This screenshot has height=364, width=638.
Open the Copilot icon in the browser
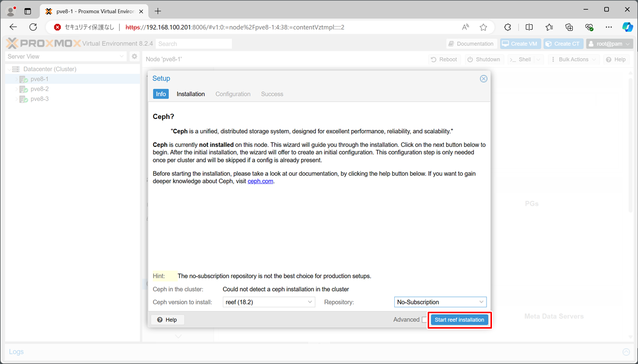(627, 27)
